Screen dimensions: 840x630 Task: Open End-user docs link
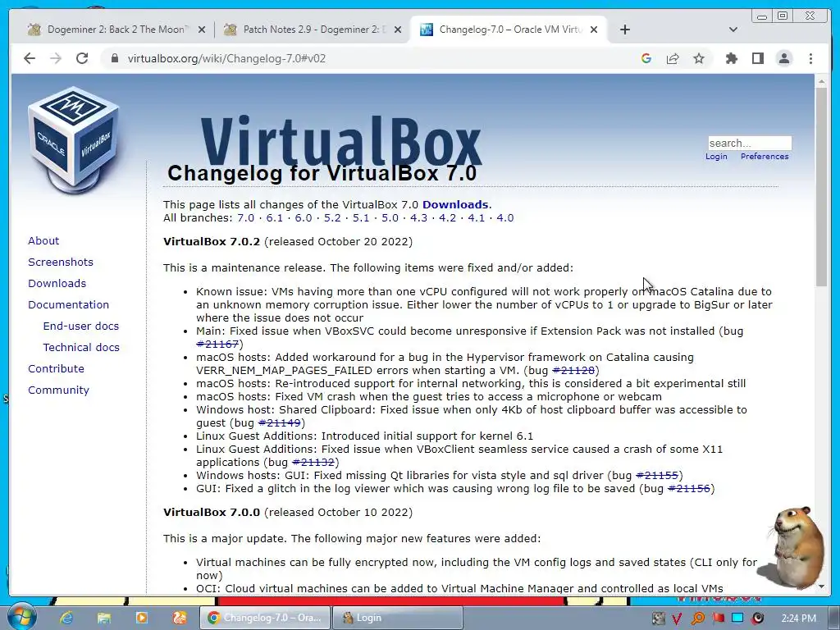(81, 326)
